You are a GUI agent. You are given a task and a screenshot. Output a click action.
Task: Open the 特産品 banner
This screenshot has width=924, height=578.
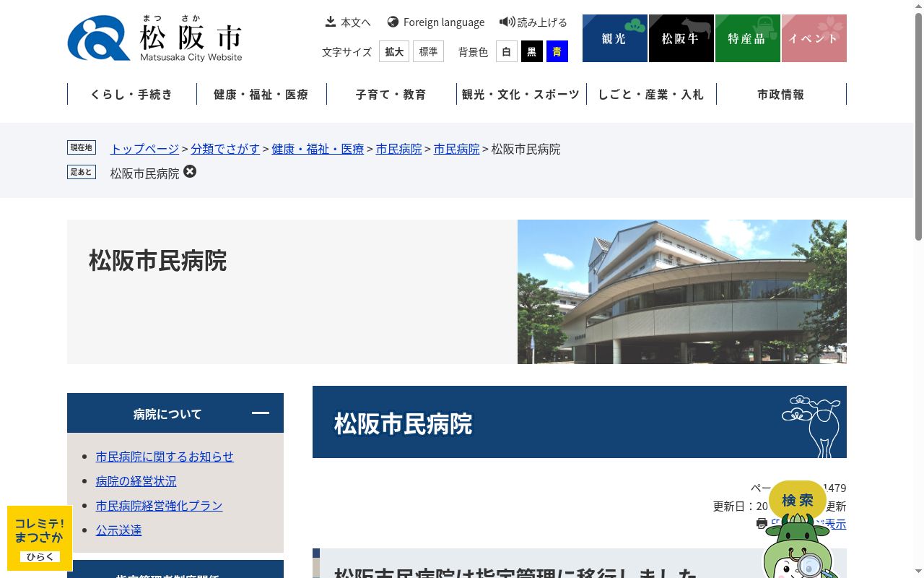pyautogui.click(x=748, y=38)
